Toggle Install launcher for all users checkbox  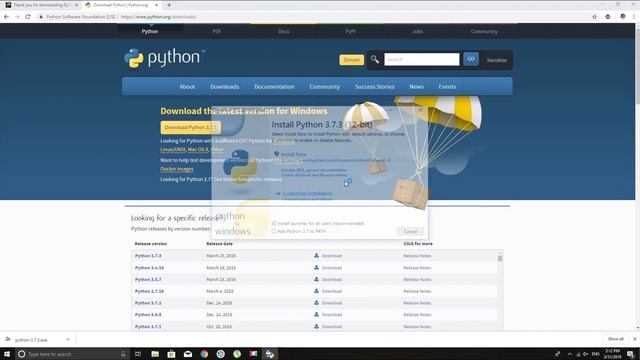tap(274, 223)
